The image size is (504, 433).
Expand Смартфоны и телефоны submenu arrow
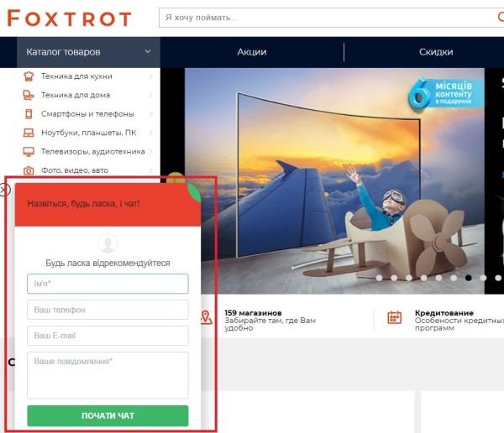150,114
